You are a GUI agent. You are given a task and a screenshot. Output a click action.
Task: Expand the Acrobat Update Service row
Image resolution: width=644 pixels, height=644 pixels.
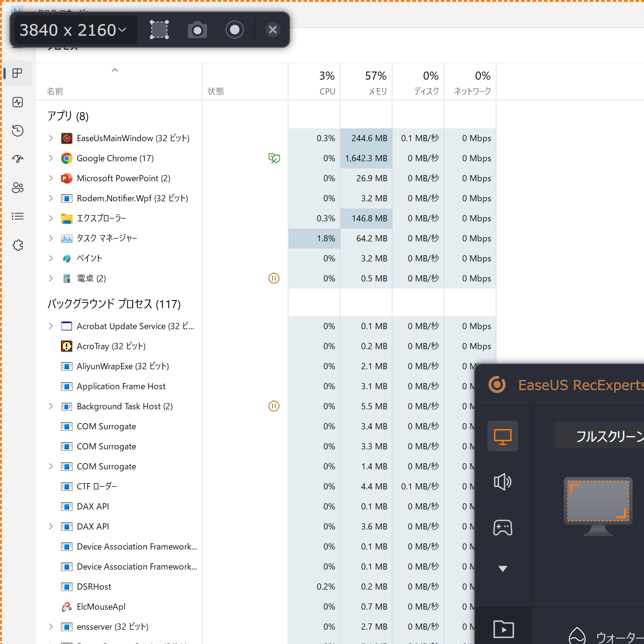51,326
